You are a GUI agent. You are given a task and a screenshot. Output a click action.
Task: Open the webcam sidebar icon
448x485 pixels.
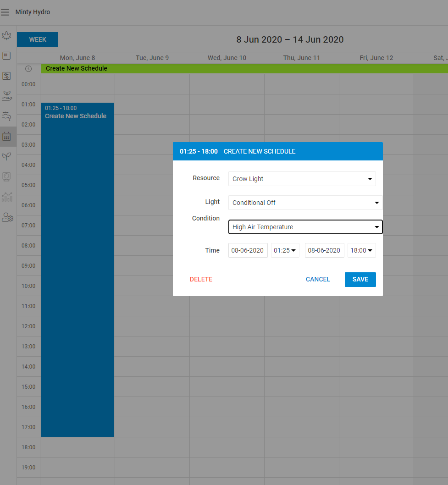(6, 176)
